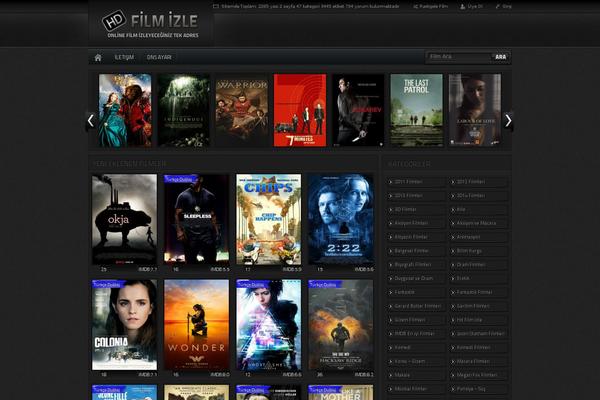The width and height of the screenshot is (600, 400).
Task: Open the Fantastik Filmleri category
Action: point(478,292)
